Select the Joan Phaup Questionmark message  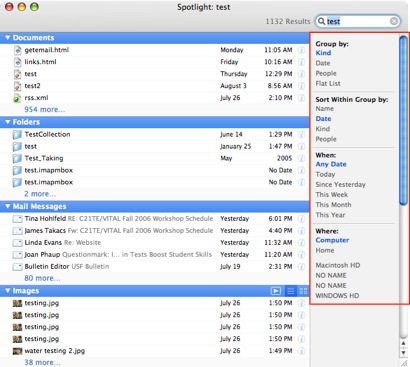click(x=155, y=255)
